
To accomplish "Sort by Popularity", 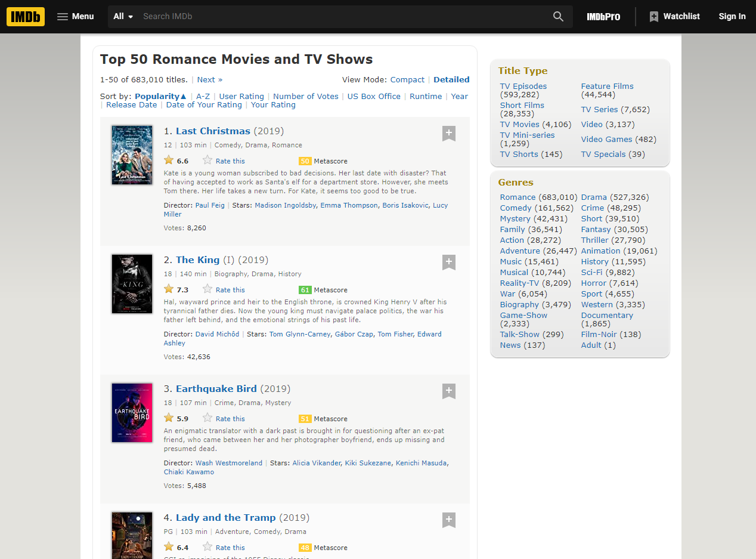I will coord(160,97).
